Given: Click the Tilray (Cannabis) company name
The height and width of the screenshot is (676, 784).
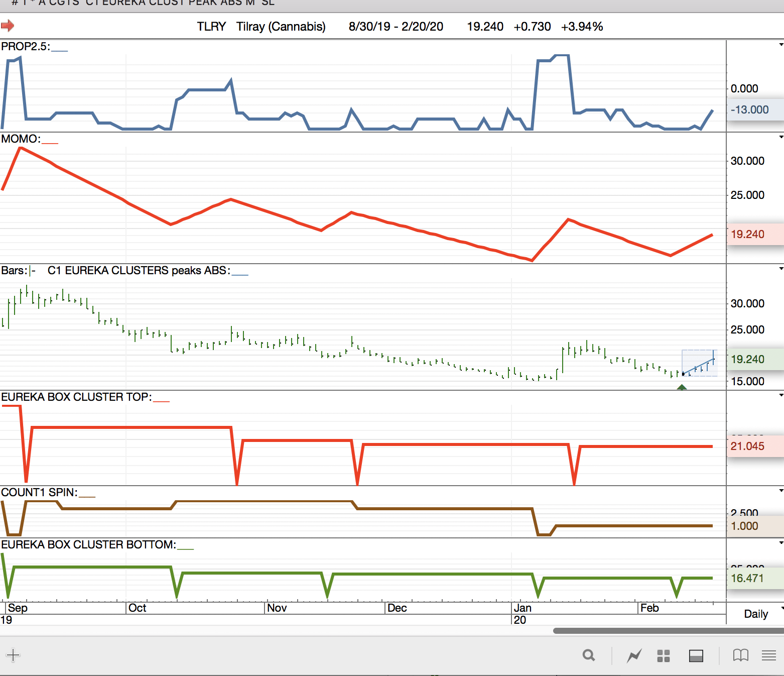Looking at the screenshot, I should point(281,26).
